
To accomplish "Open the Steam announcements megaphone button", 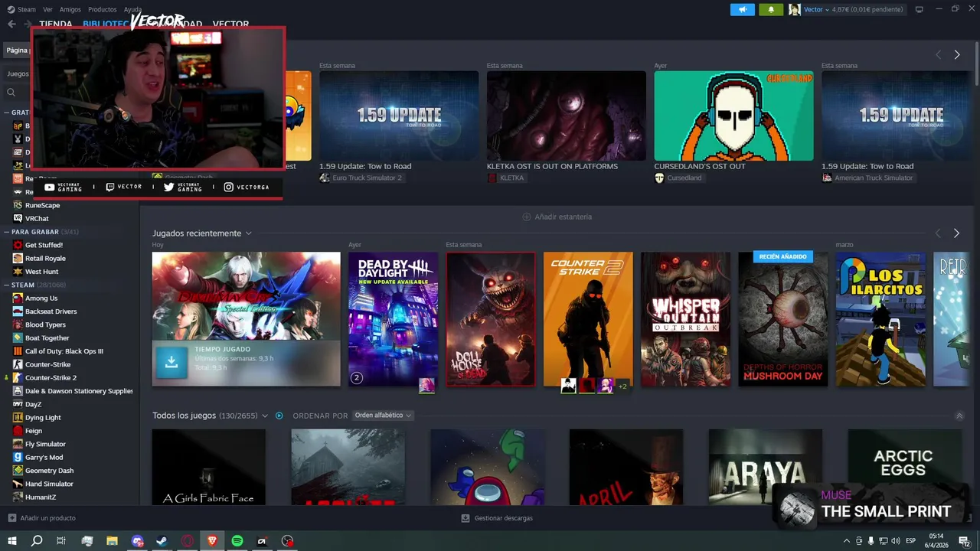I will point(742,9).
